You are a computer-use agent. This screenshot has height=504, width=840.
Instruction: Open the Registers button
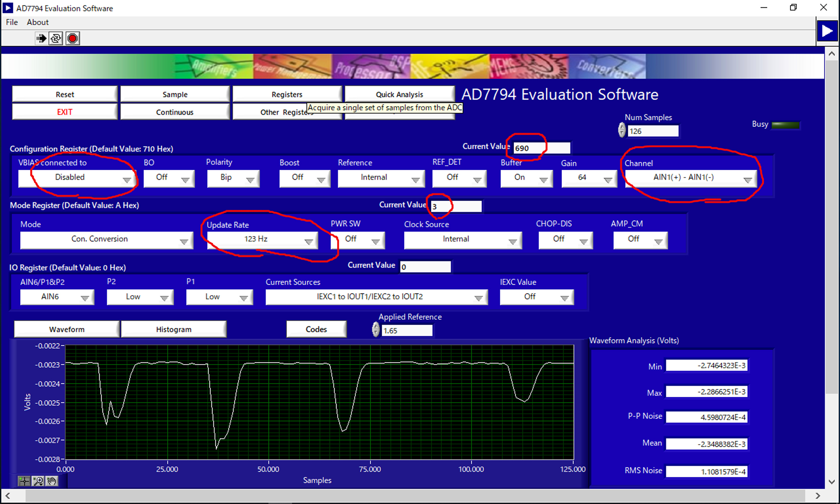pos(287,94)
